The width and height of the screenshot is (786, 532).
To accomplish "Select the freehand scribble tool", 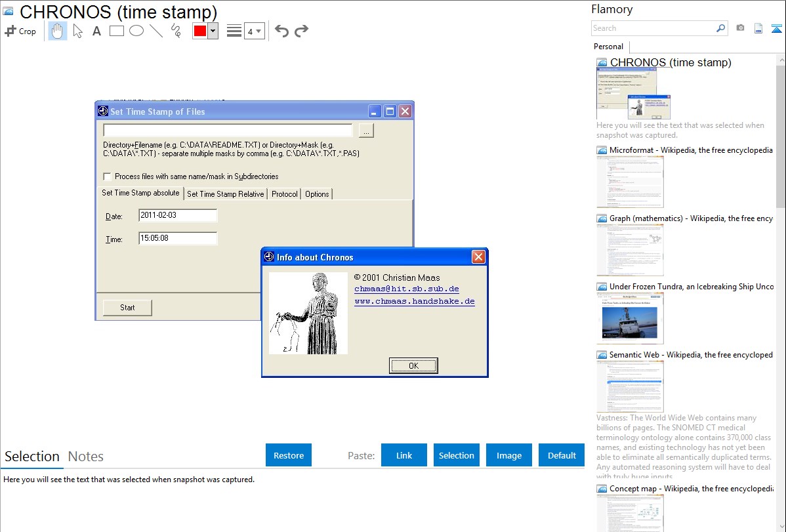I will point(176,31).
